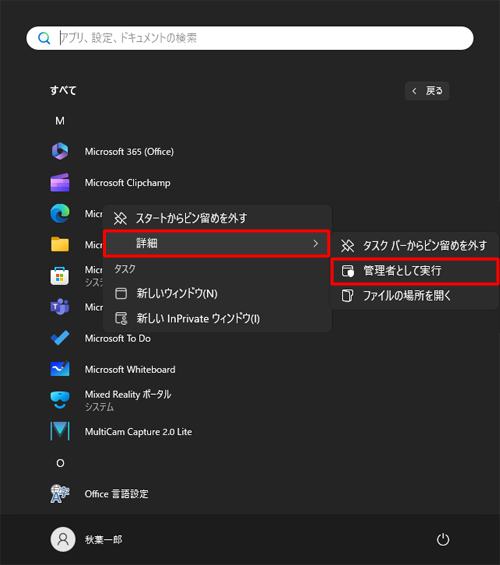Image resolution: width=500 pixels, height=565 pixels.
Task: Click the Microsoft Store app icon
Action: 60,276
